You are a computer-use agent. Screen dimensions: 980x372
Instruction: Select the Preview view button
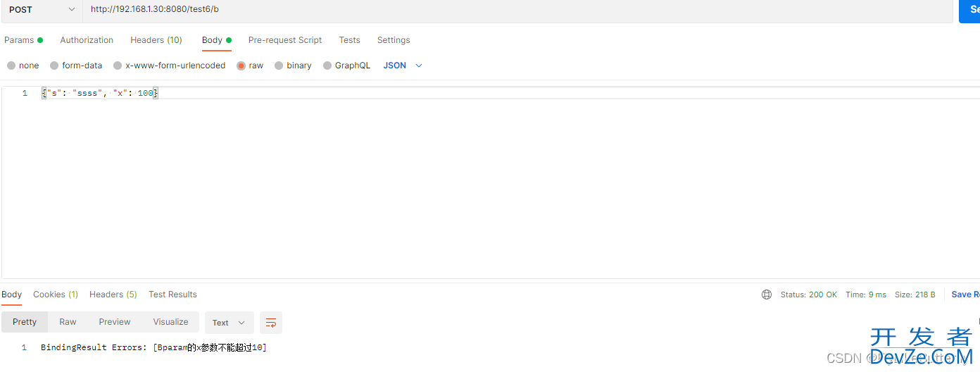pyautogui.click(x=115, y=322)
